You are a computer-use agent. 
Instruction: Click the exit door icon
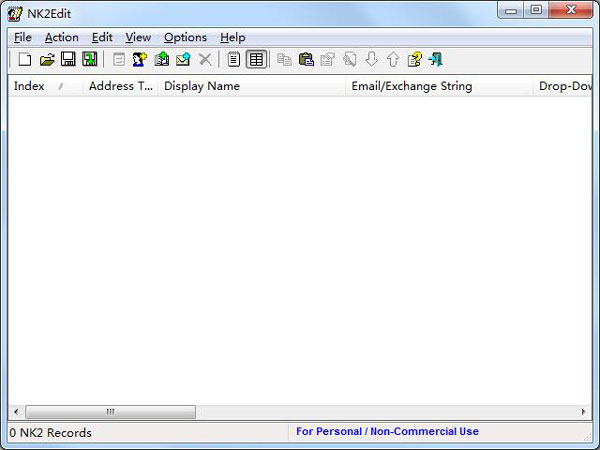[436, 60]
